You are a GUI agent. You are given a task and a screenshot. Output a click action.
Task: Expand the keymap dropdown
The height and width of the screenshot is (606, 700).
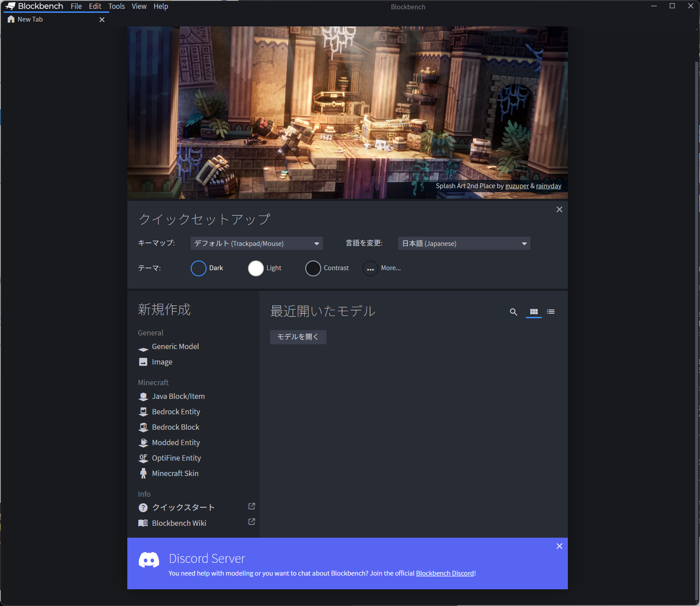point(256,243)
